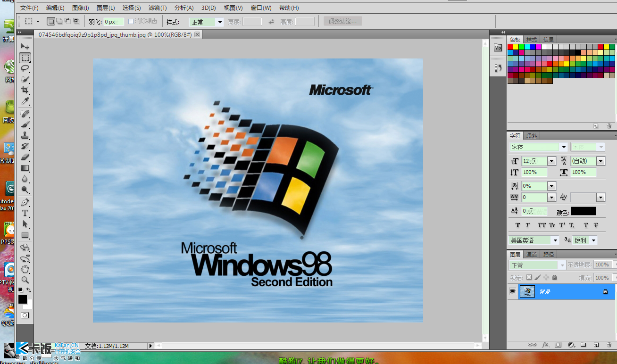Screen dimensions: 617x364
Task: Select the Eyedropper tool
Action: coord(25,101)
